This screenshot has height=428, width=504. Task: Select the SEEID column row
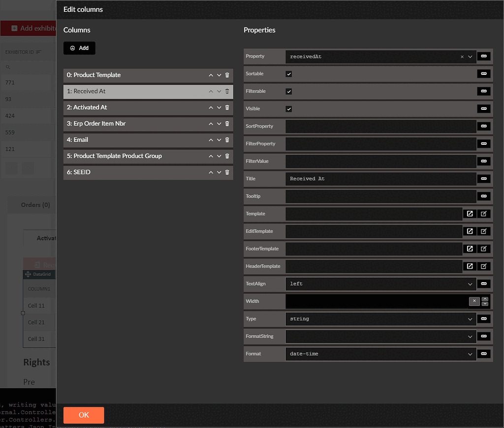click(x=148, y=172)
